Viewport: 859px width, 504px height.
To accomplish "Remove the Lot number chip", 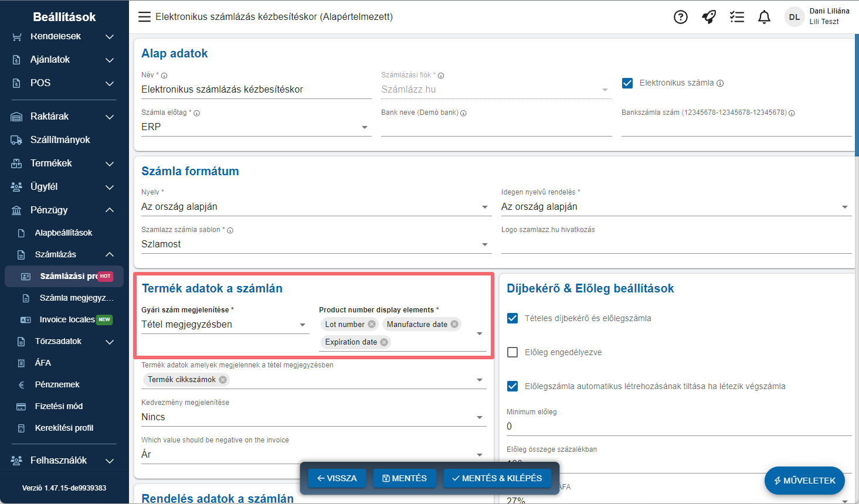I will tap(372, 324).
